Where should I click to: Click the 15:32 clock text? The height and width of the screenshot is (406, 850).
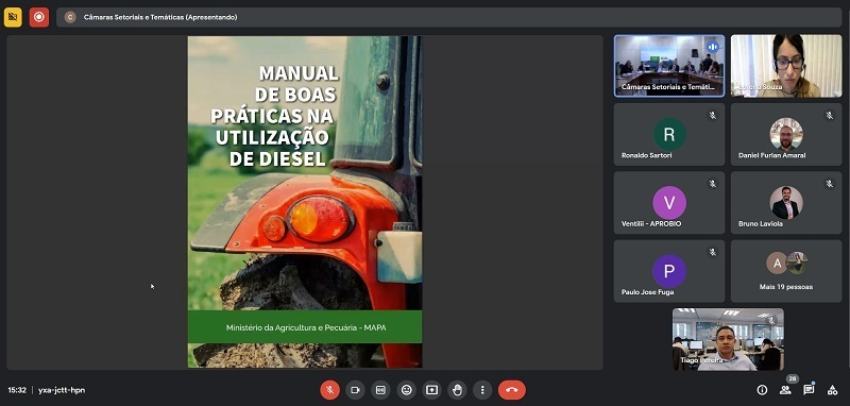tap(16, 390)
